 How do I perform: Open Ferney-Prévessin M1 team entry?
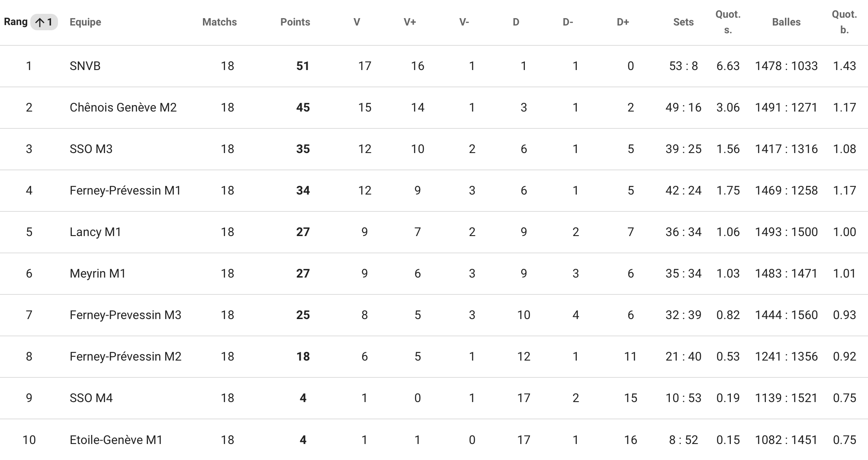tap(125, 191)
